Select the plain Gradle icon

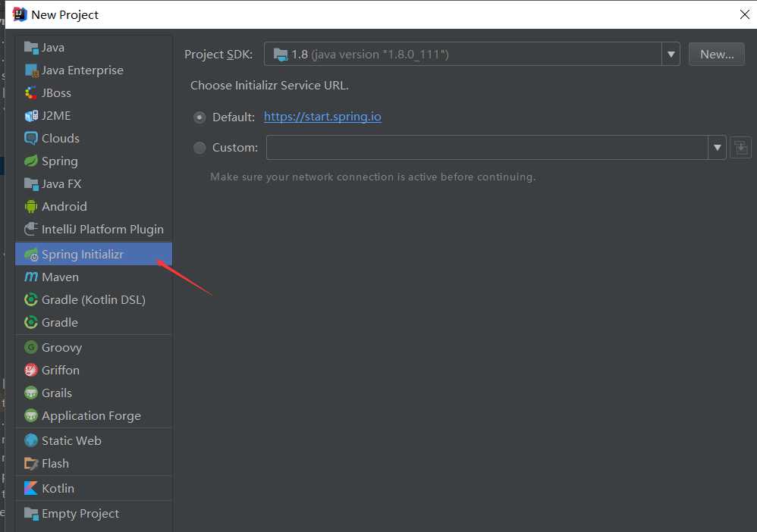click(x=31, y=322)
